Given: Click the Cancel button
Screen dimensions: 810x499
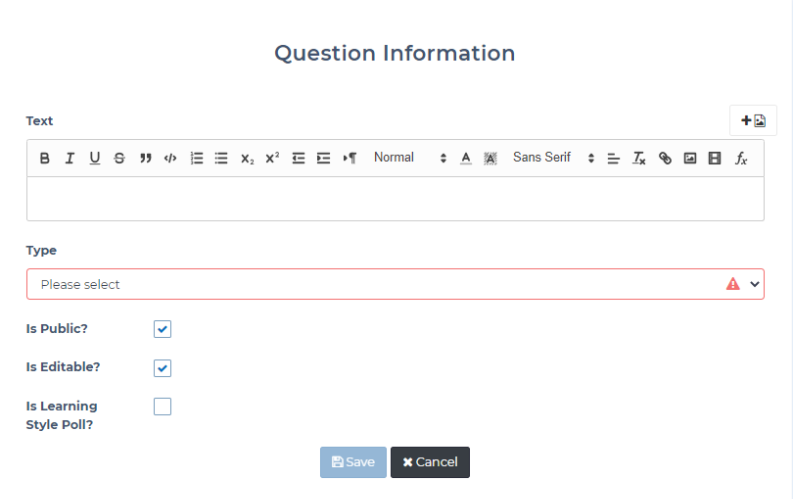Looking at the screenshot, I should coord(430,462).
